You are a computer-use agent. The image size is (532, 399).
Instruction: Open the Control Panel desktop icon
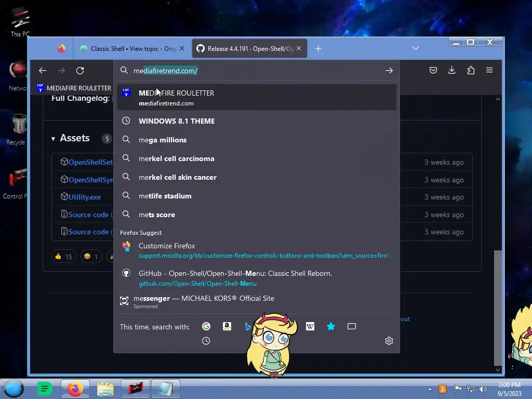[15, 183]
